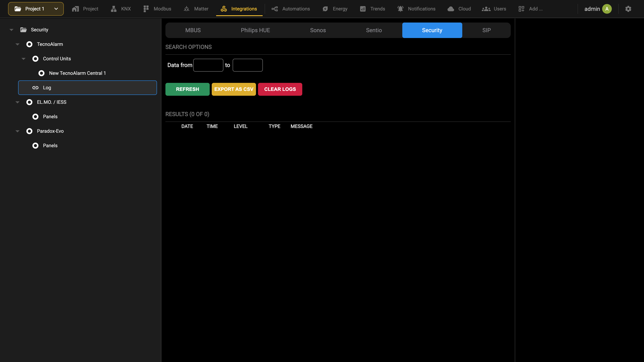Click the Trends chart icon
The width and height of the screenshot is (644, 362).
coord(363,9)
